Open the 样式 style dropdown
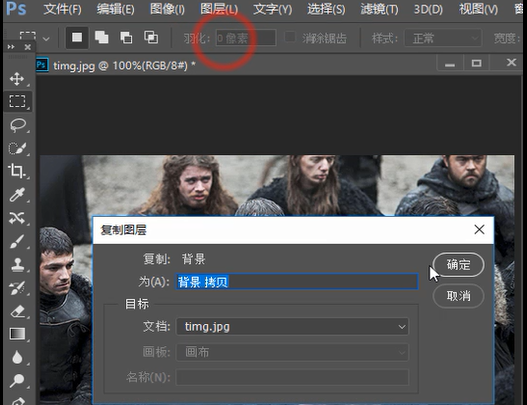Screen dimensions: 527x405 (443, 38)
